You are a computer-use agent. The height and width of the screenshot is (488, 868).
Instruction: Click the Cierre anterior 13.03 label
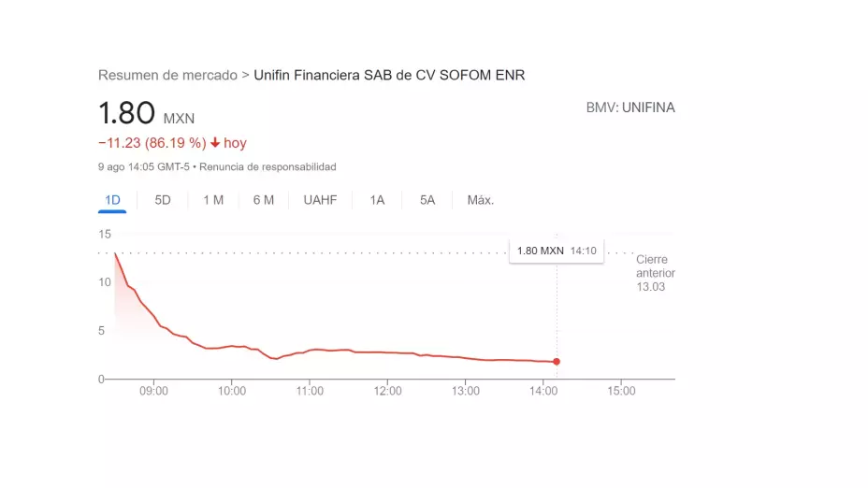[x=656, y=273]
